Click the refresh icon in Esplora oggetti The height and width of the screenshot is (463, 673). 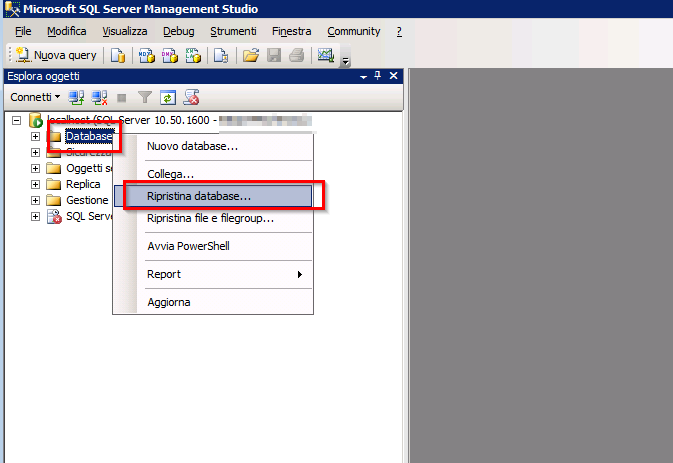[168, 97]
